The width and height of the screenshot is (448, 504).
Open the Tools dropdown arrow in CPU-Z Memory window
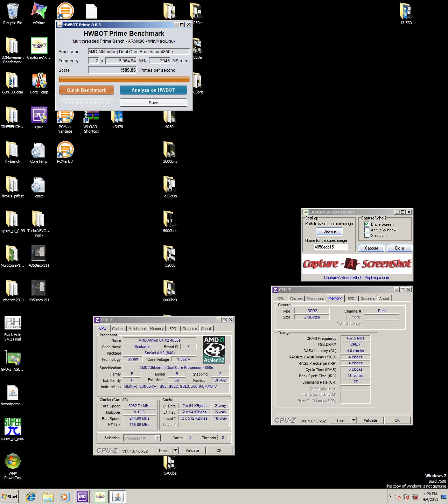[354, 420]
